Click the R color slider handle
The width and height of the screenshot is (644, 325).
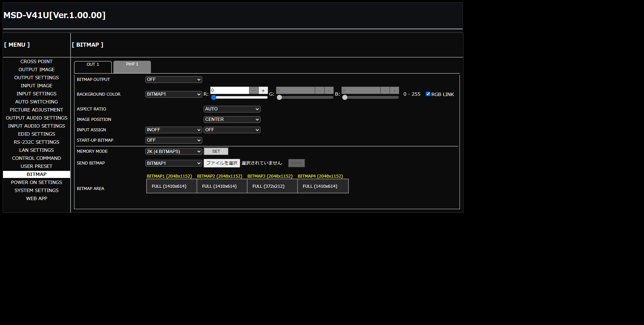(x=214, y=97)
